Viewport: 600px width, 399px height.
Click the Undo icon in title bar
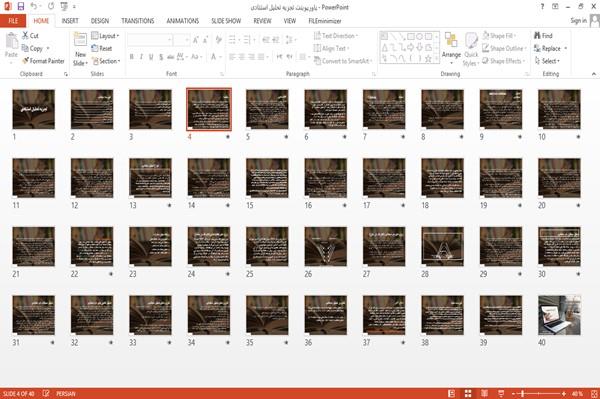34,7
